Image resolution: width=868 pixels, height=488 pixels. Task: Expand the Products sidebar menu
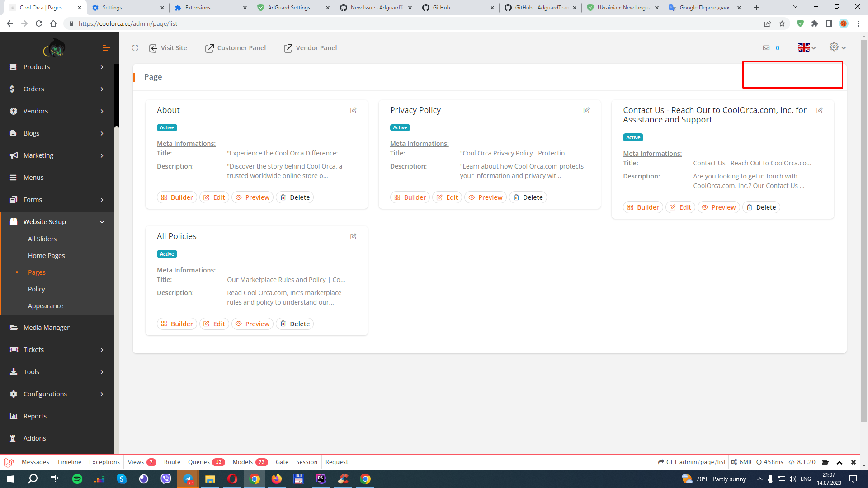click(36, 66)
